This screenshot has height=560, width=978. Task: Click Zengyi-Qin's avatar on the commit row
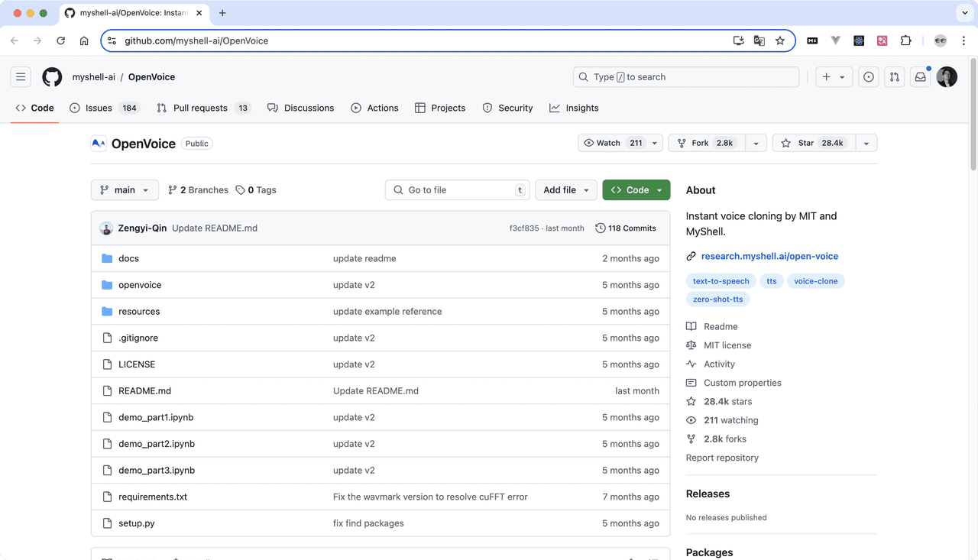pos(106,228)
